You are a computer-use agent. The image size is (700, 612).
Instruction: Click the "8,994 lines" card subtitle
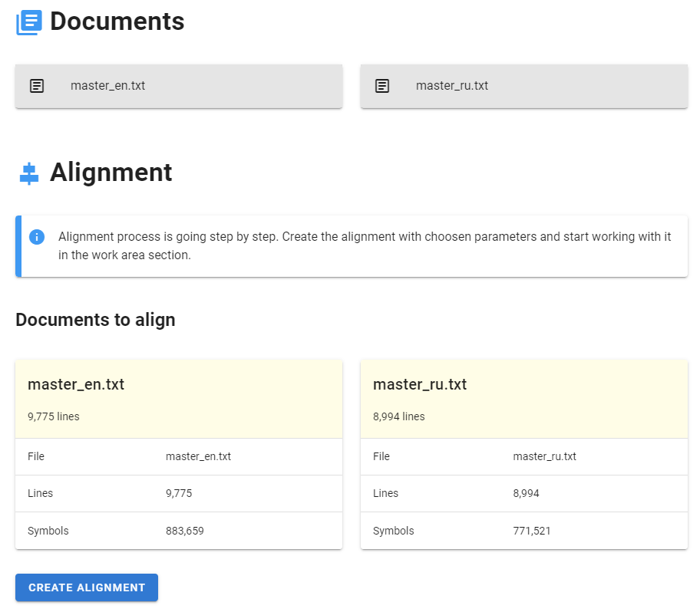pyautogui.click(x=399, y=416)
